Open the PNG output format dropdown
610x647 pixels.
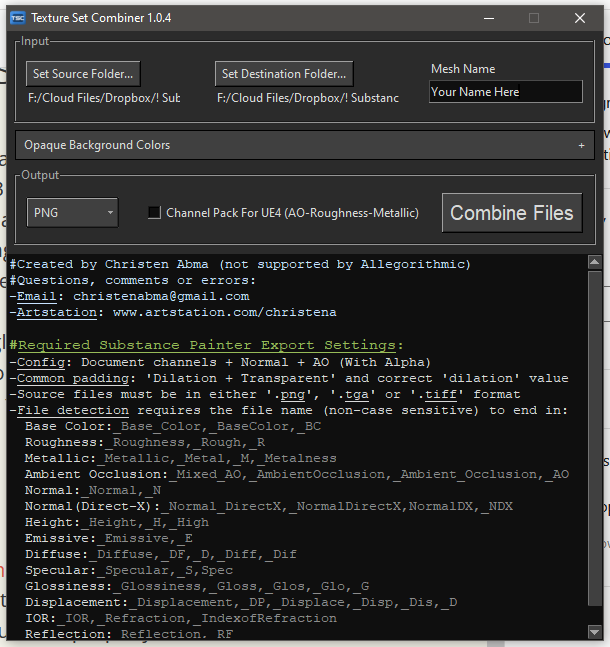click(x=72, y=212)
